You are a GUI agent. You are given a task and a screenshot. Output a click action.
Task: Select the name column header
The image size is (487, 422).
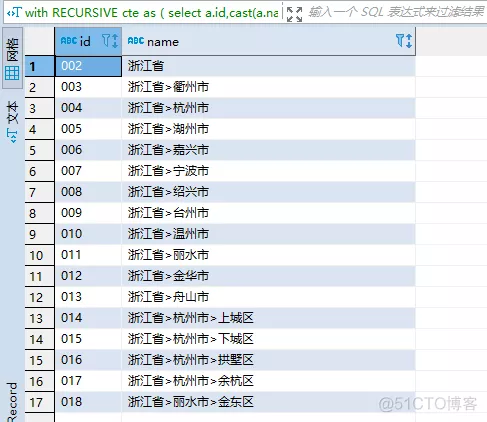point(268,41)
